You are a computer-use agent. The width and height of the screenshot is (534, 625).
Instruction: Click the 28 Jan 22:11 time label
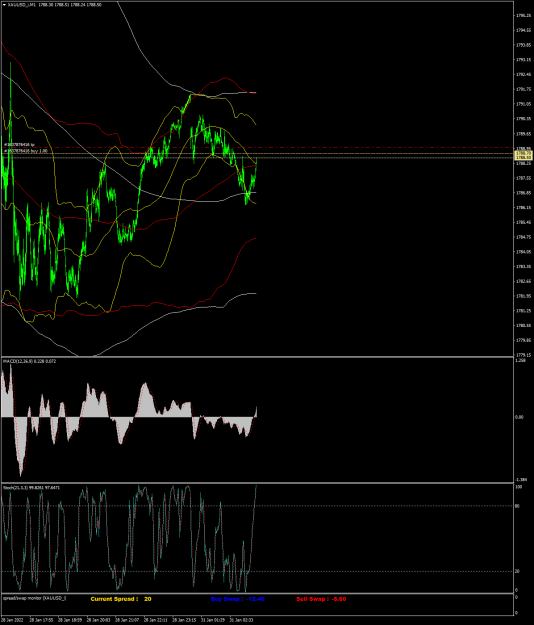(156, 620)
